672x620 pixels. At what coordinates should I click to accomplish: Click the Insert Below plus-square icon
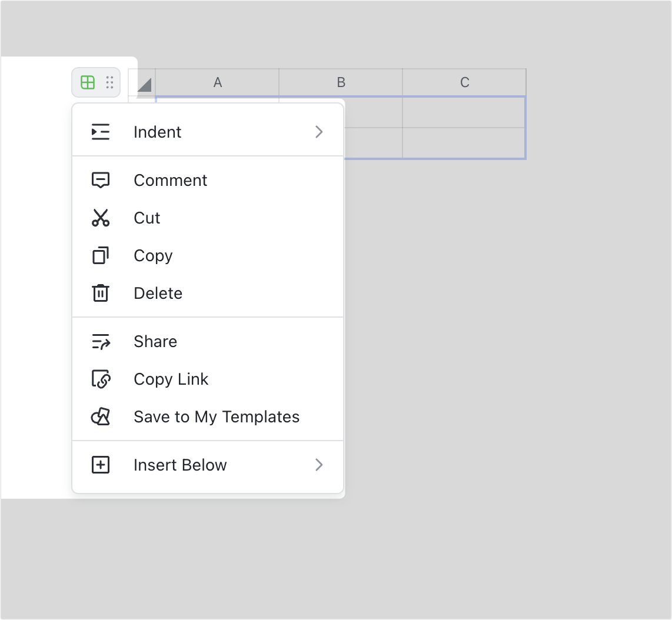click(101, 465)
